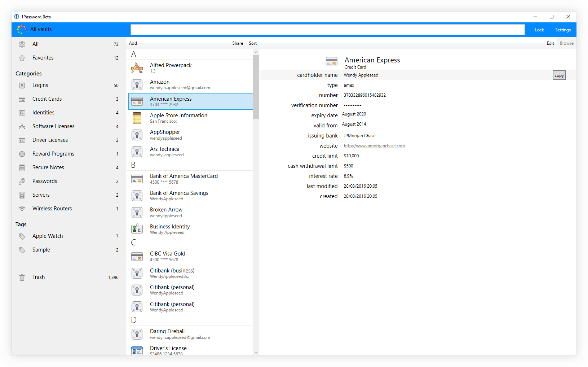Image resolution: width=588 pixels, height=367 pixels.
Task: Select the Bank of America Savings entry
Action: point(191,196)
